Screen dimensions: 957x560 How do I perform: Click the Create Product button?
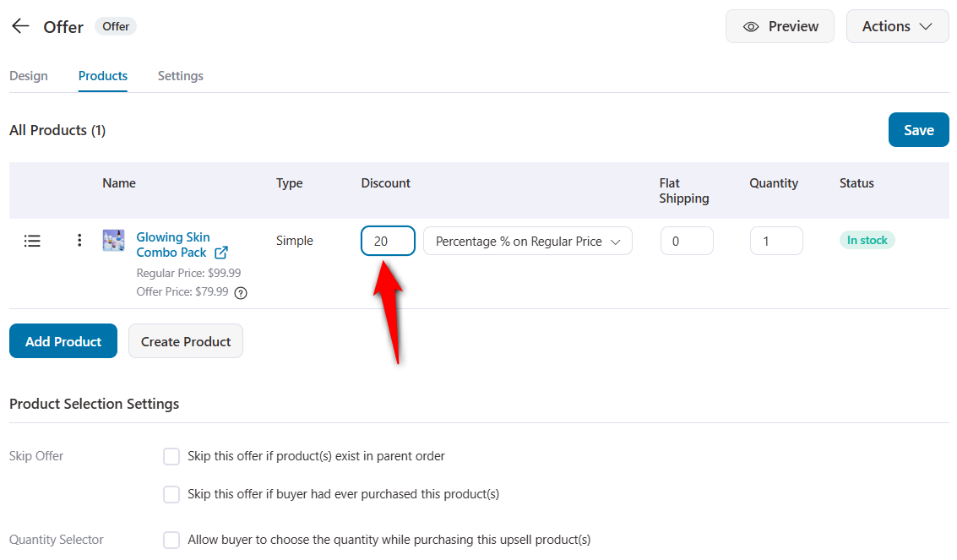pos(186,341)
